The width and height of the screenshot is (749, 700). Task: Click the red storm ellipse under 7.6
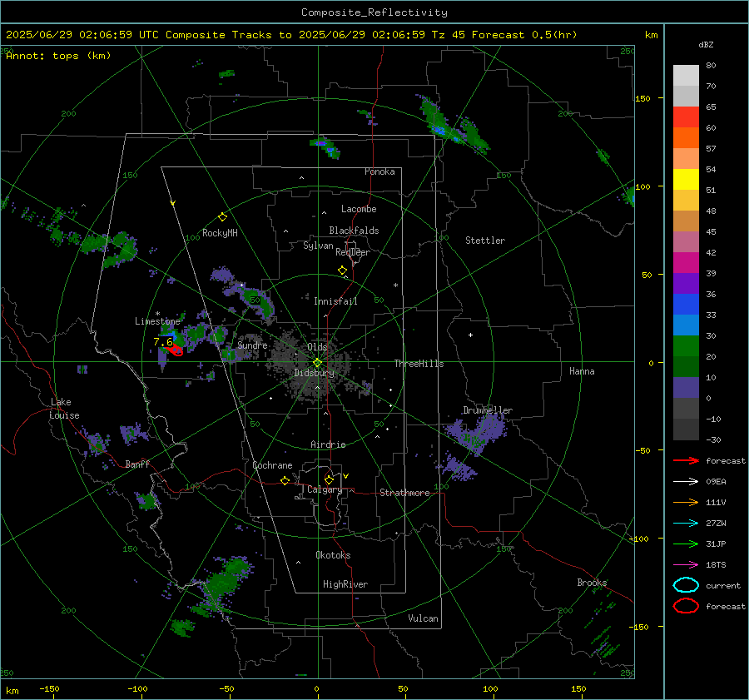point(177,351)
